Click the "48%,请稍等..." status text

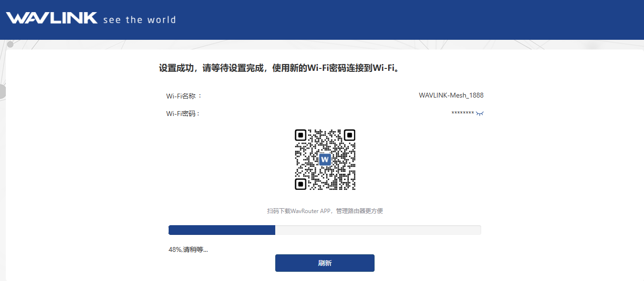click(x=188, y=250)
